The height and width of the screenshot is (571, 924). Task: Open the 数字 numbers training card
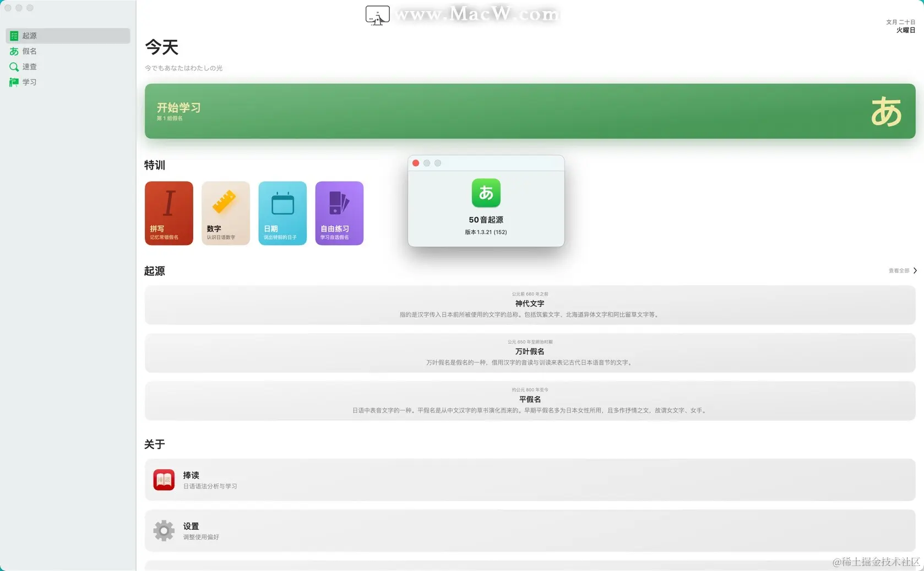226,213
